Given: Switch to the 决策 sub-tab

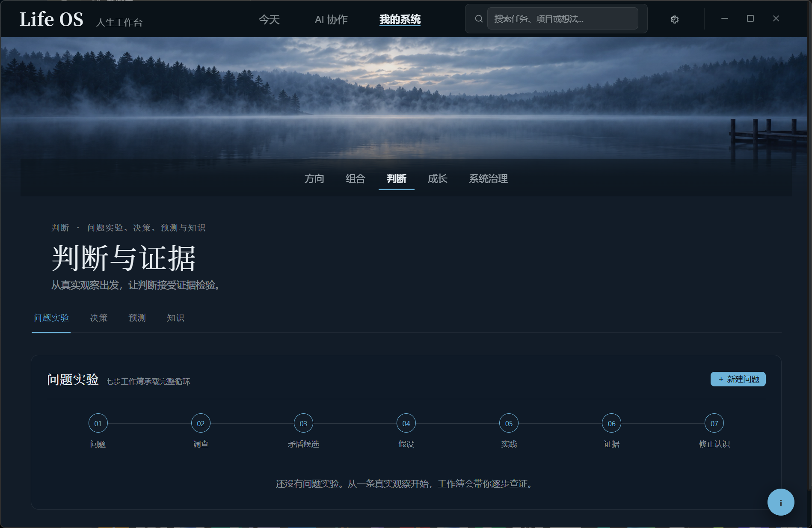Looking at the screenshot, I should point(99,318).
